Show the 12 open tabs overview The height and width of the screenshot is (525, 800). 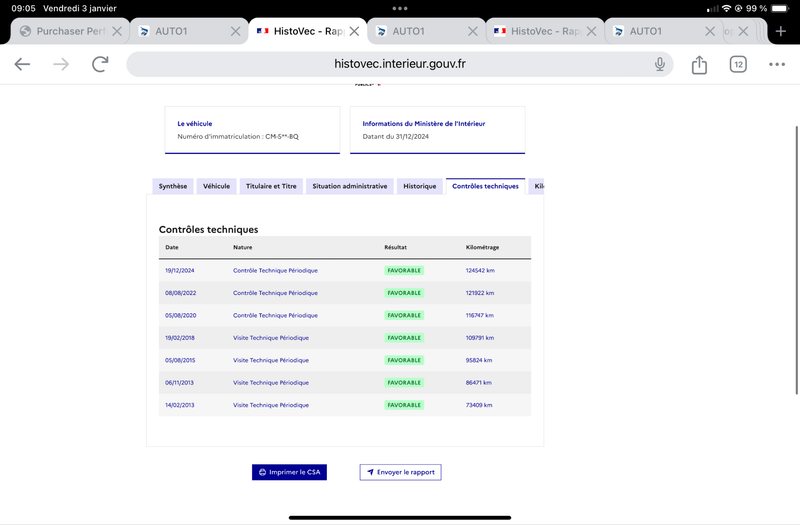[738, 64]
